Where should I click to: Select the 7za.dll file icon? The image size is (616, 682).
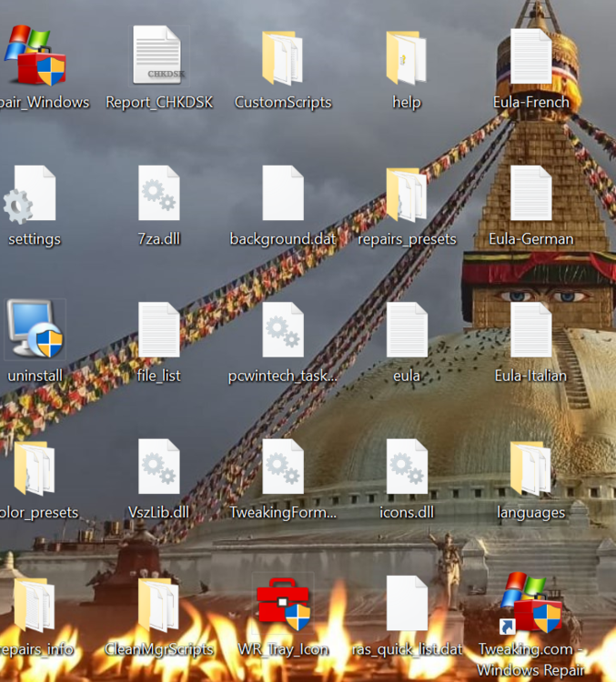click(159, 193)
